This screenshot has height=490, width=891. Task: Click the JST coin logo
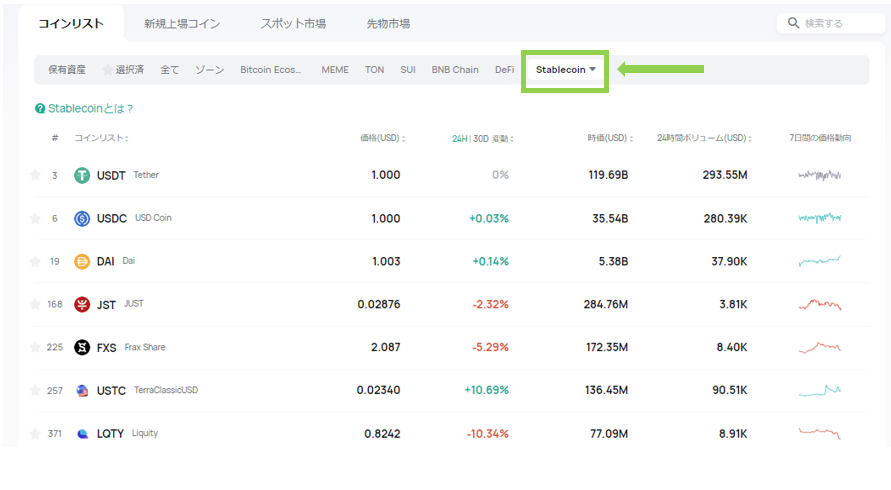point(82,305)
